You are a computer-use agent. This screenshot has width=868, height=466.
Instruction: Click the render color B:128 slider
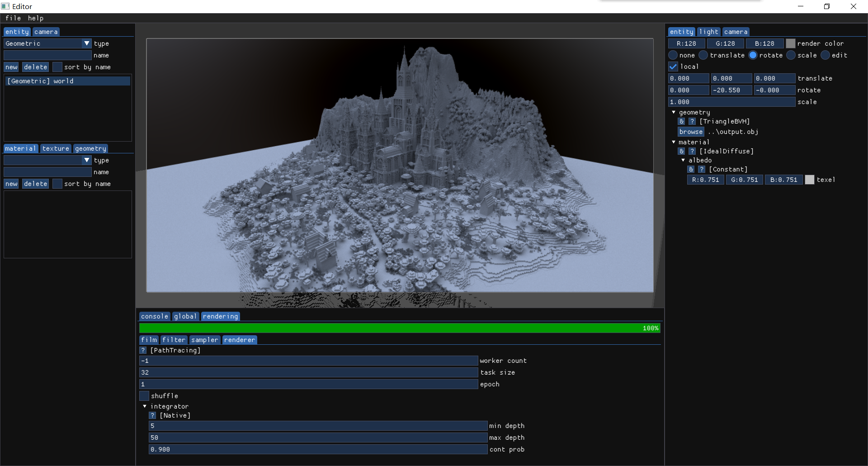[x=765, y=43]
